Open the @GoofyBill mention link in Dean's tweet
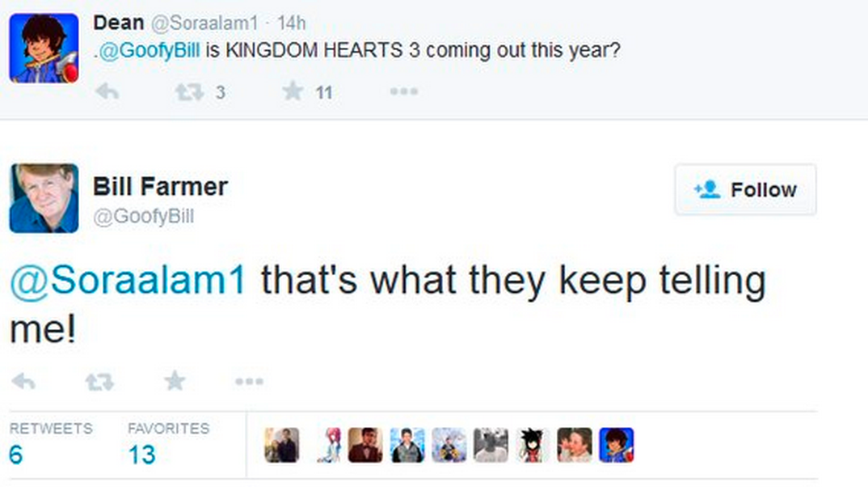The height and width of the screenshot is (487, 868). (x=148, y=50)
